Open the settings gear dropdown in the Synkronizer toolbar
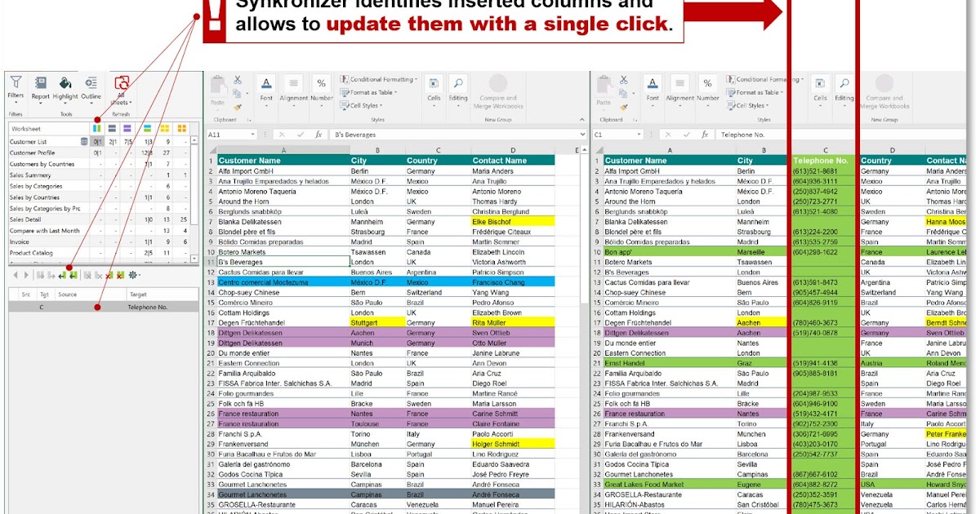Image resolution: width=980 pixels, height=514 pixels. [135, 275]
